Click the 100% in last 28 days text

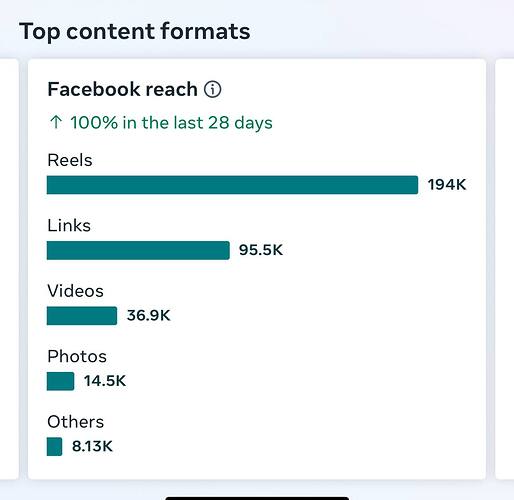[171, 123]
